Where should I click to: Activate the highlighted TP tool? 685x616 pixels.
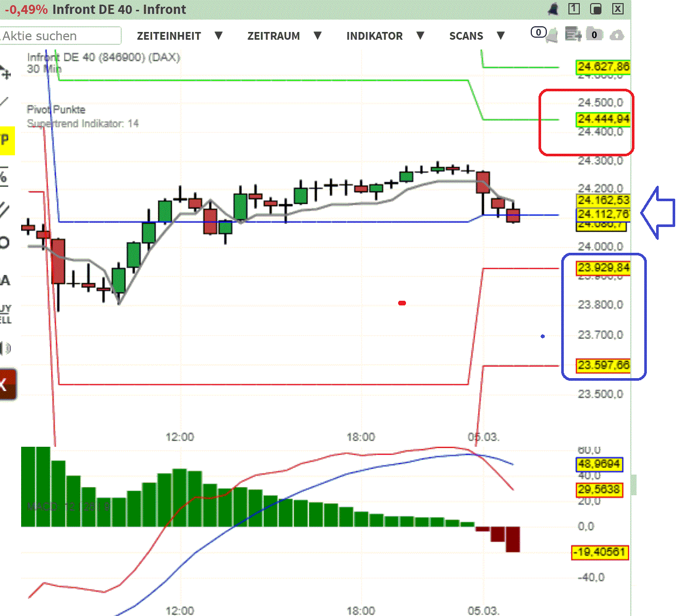[5, 140]
